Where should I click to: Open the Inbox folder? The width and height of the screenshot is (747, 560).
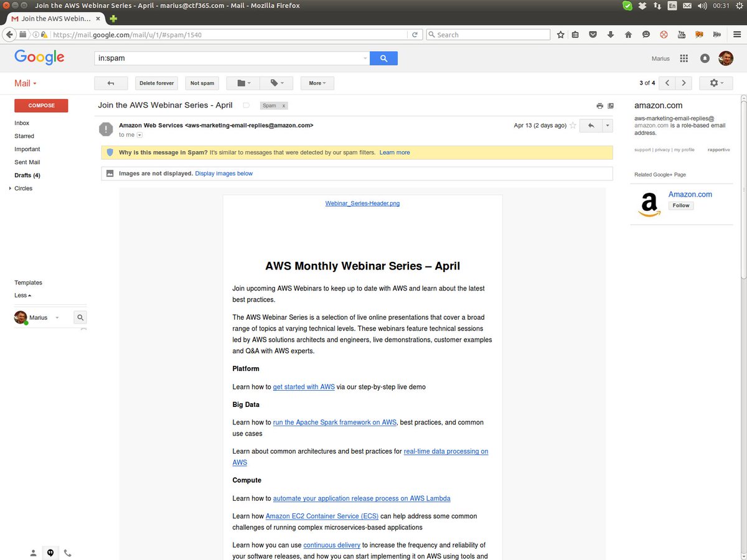22,123
